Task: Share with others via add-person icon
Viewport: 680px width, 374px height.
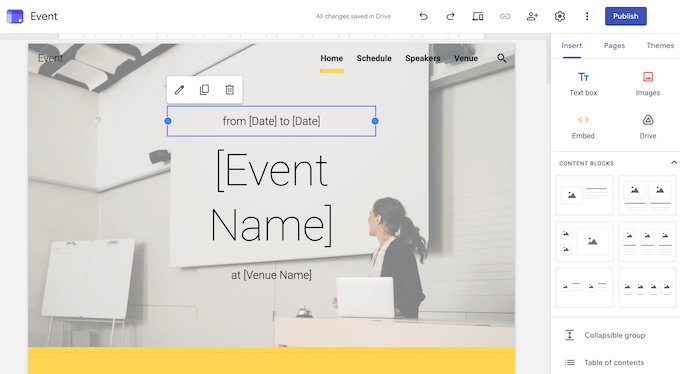Action: [x=532, y=16]
